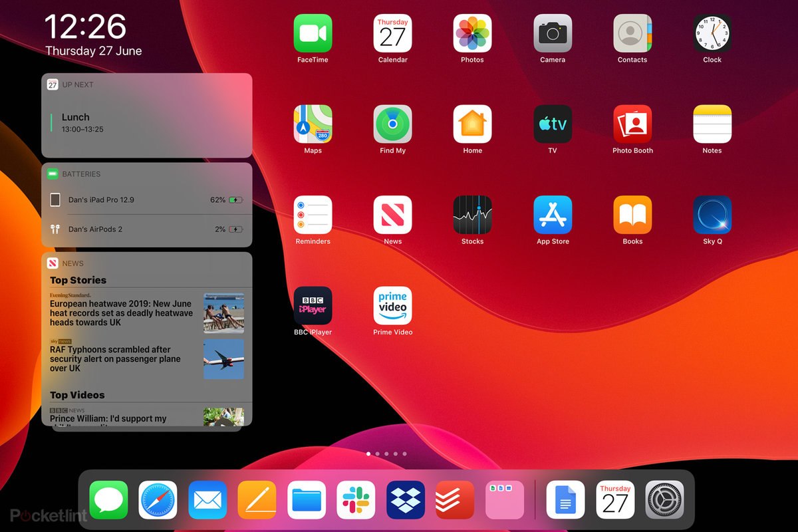Tap the Top Stories heading
The height and width of the screenshot is (532, 798).
point(78,280)
